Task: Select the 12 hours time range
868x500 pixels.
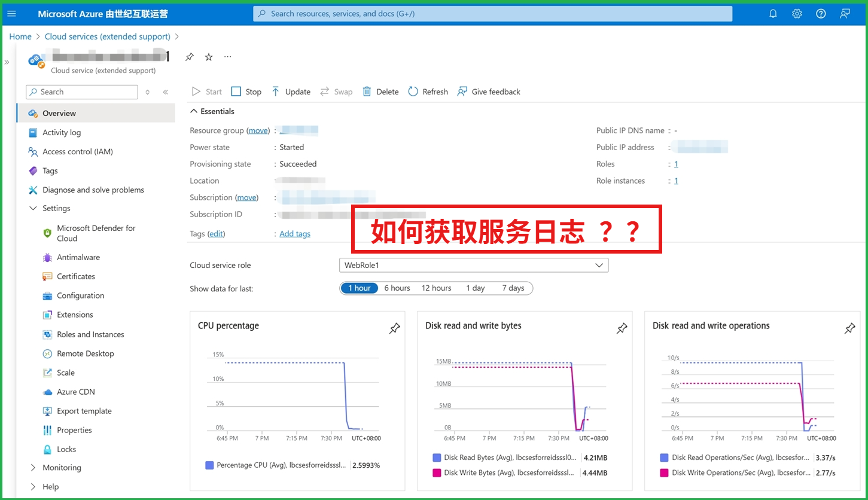Action: [x=437, y=288]
